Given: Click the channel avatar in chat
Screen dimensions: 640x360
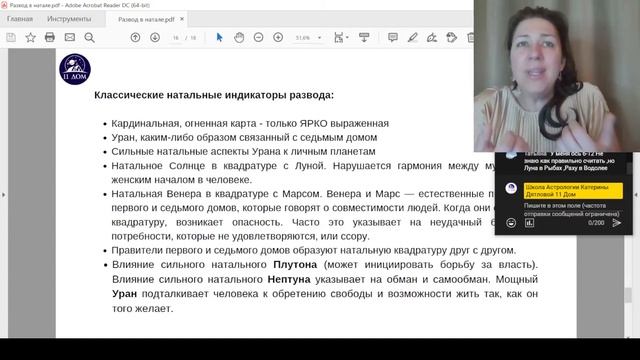Looking at the screenshot, I should pyautogui.click(x=511, y=188).
